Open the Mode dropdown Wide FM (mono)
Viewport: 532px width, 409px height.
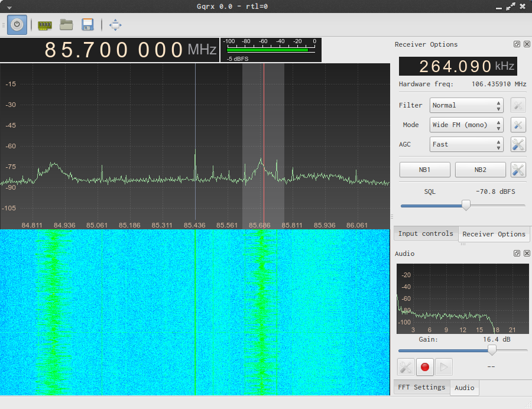coord(466,125)
